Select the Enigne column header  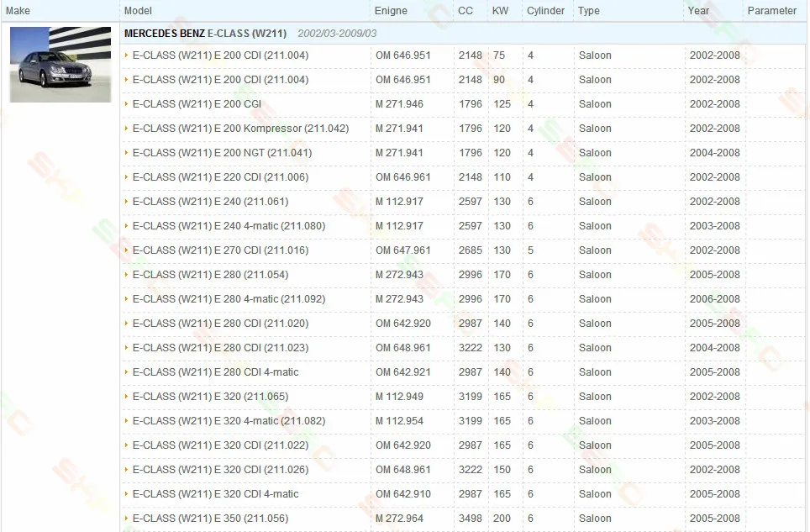pyautogui.click(x=391, y=11)
